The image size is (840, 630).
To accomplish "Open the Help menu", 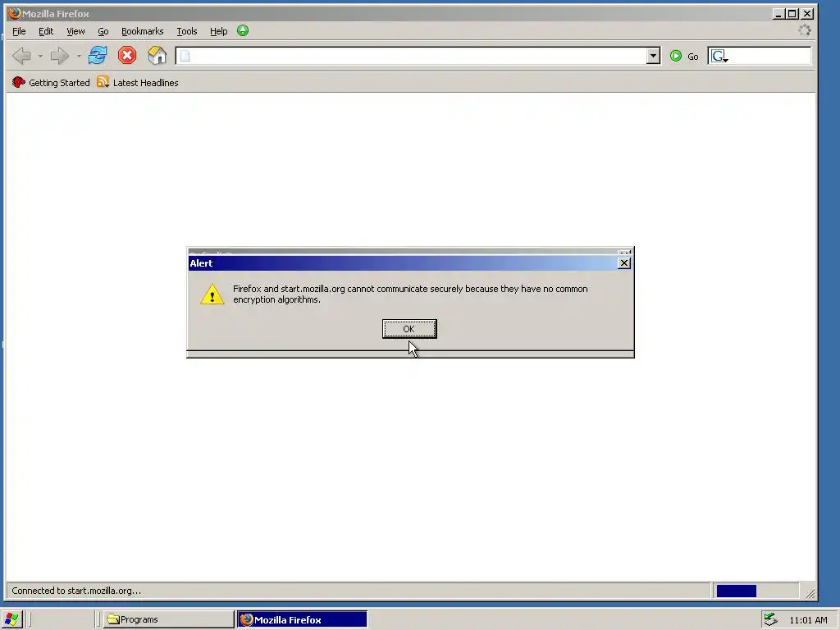I will 218,31.
